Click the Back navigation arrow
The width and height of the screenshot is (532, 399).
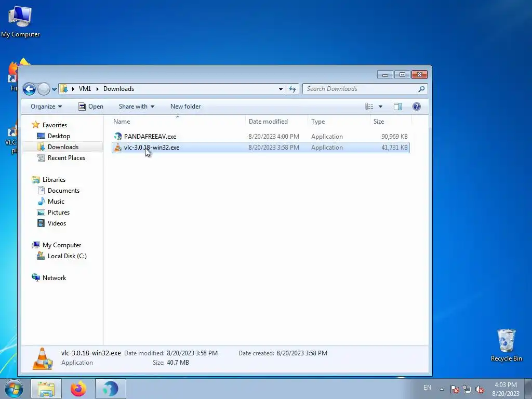click(29, 89)
